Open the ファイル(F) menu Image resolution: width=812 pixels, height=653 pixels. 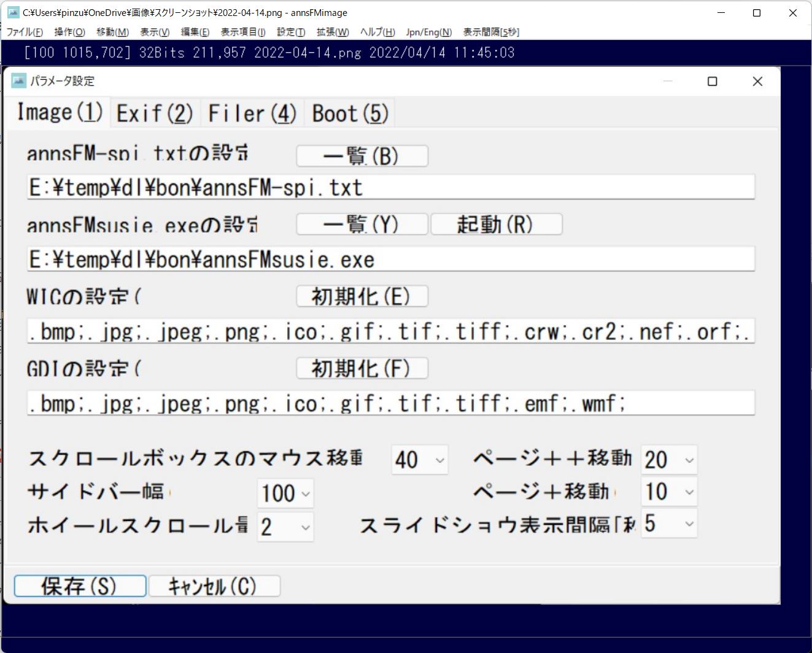pos(25,32)
